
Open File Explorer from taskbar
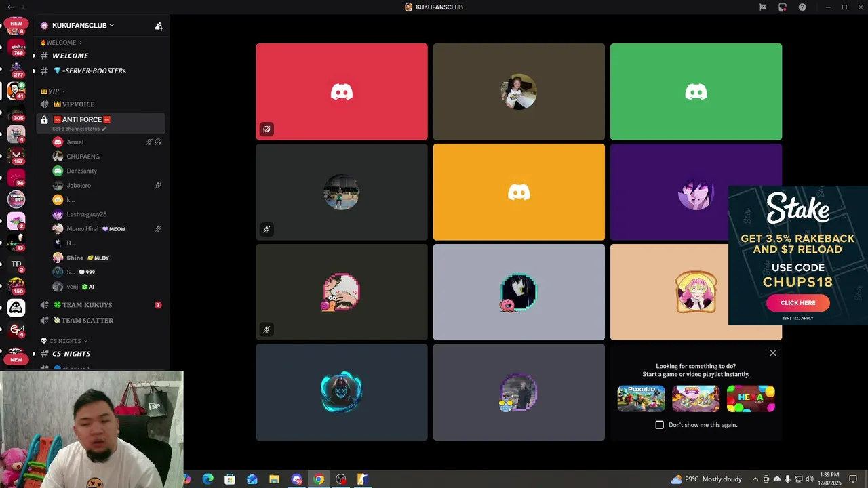pyautogui.click(x=274, y=479)
